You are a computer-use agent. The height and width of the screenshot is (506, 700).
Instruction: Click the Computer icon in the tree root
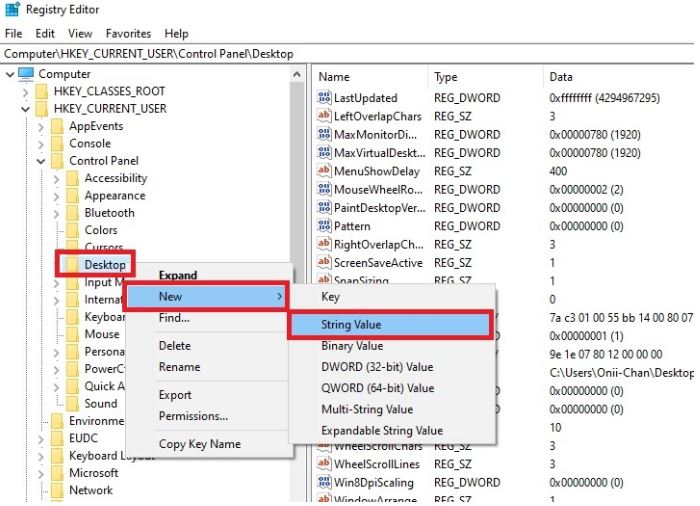pyautogui.click(x=26, y=74)
